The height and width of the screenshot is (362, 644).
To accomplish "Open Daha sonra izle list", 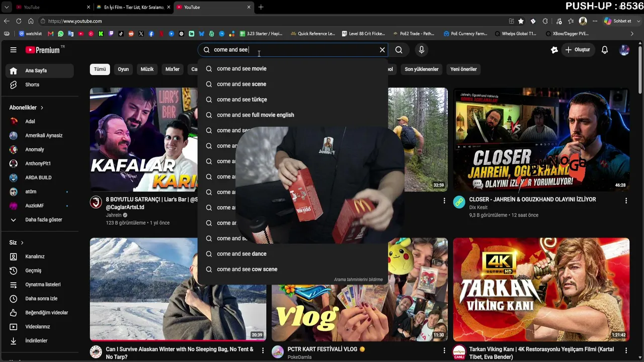I will (39, 299).
